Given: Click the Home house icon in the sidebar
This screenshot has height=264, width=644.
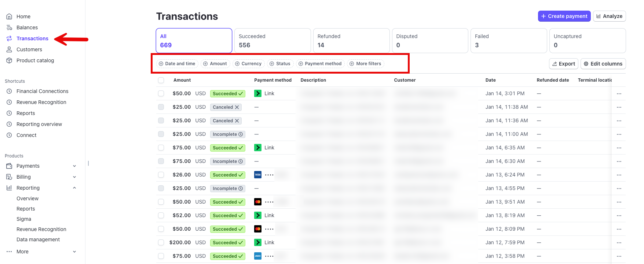Looking at the screenshot, I should [9, 16].
